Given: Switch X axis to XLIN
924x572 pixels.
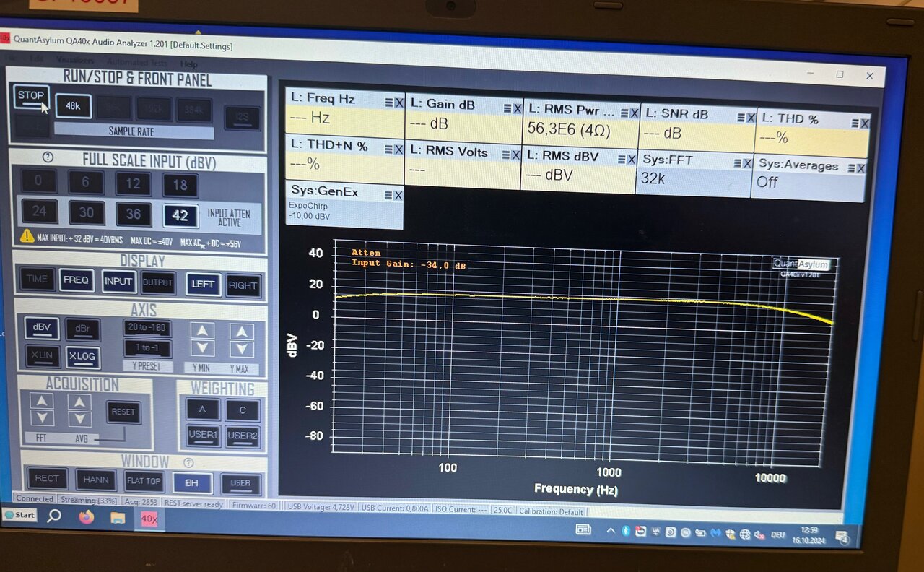Looking at the screenshot, I should tap(42, 355).
